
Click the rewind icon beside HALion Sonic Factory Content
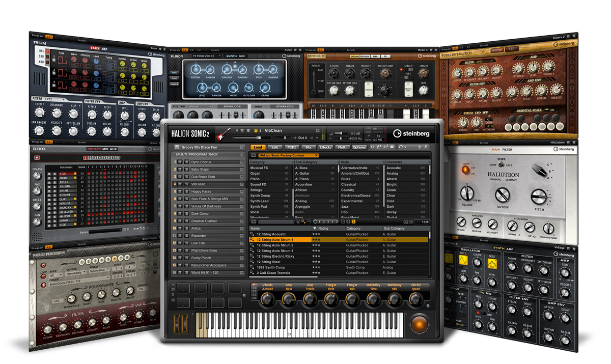click(x=254, y=155)
